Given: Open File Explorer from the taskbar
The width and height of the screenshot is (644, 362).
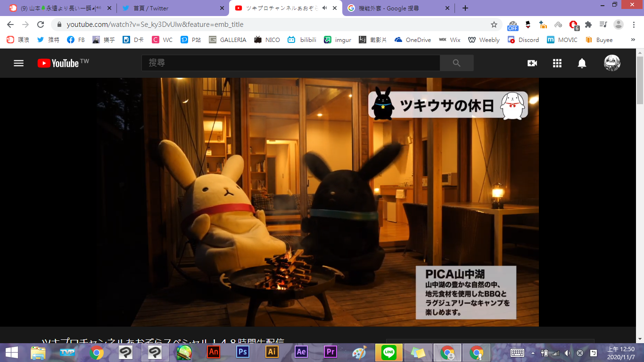Looking at the screenshot, I should 38,353.
